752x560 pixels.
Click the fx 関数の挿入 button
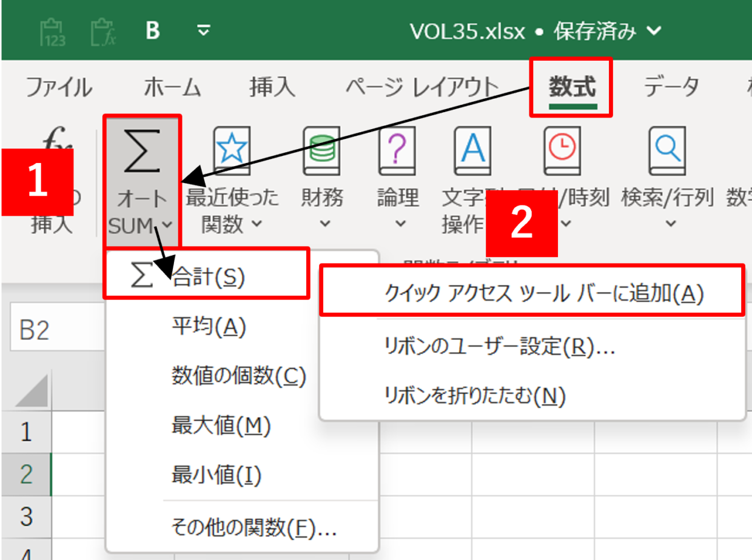click(x=53, y=181)
